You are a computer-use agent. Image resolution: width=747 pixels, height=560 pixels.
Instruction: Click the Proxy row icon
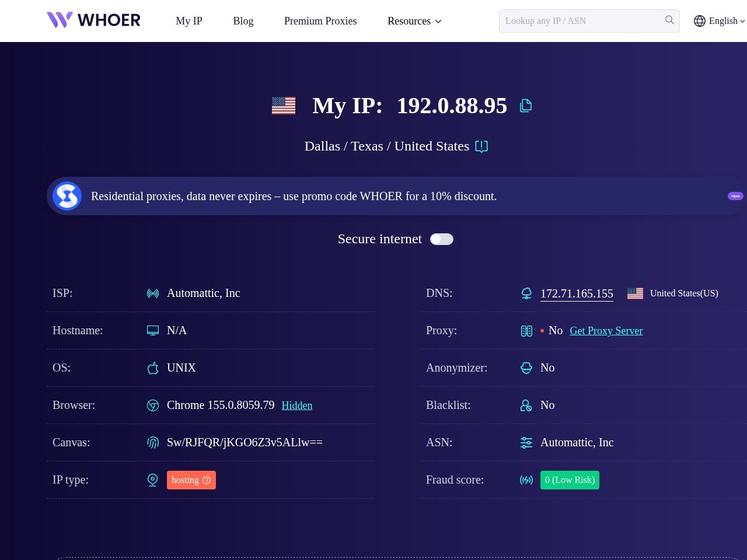pyautogui.click(x=526, y=331)
